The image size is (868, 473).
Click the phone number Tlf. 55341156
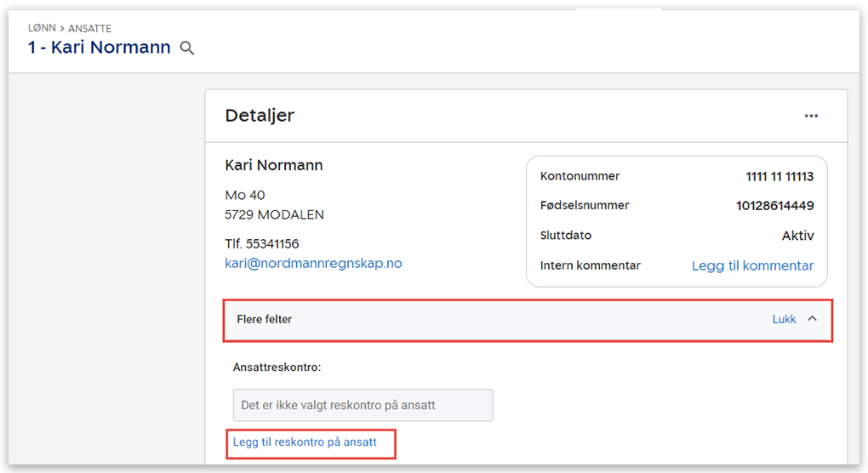261,243
